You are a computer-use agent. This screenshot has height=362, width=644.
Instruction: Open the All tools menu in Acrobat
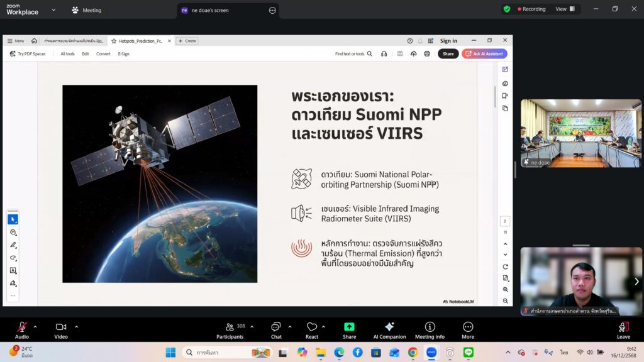pos(67,54)
